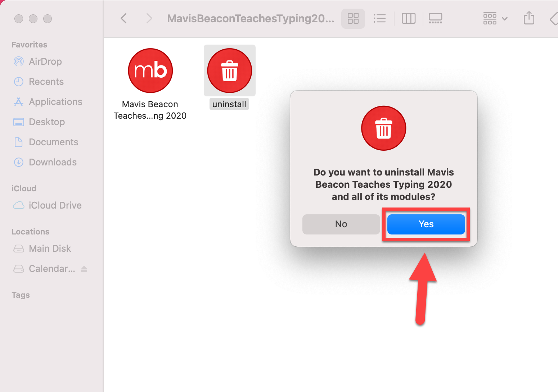Switch Finder to list view
558x392 pixels.
pos(379,18)
